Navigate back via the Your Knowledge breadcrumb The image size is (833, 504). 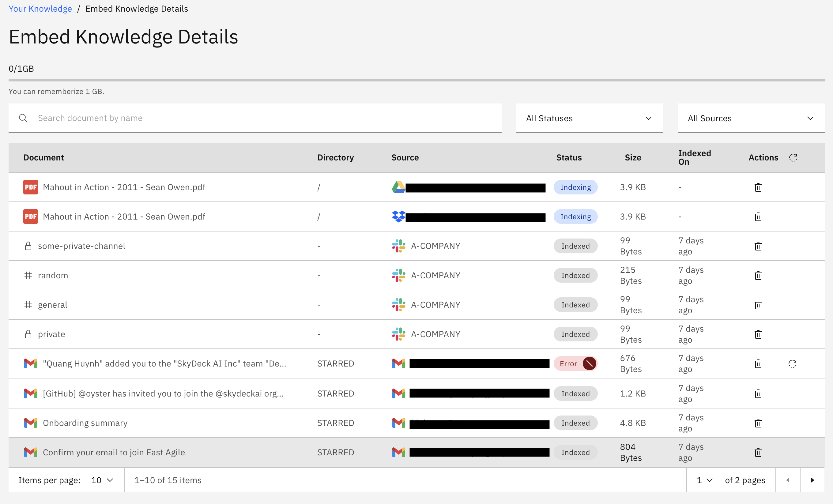point(40,9)
